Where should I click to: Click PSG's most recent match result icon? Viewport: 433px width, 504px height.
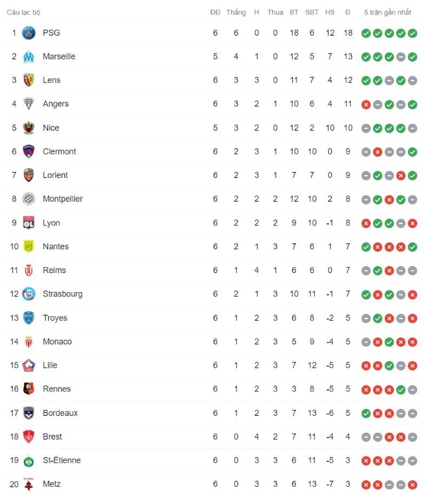point(412,33)
